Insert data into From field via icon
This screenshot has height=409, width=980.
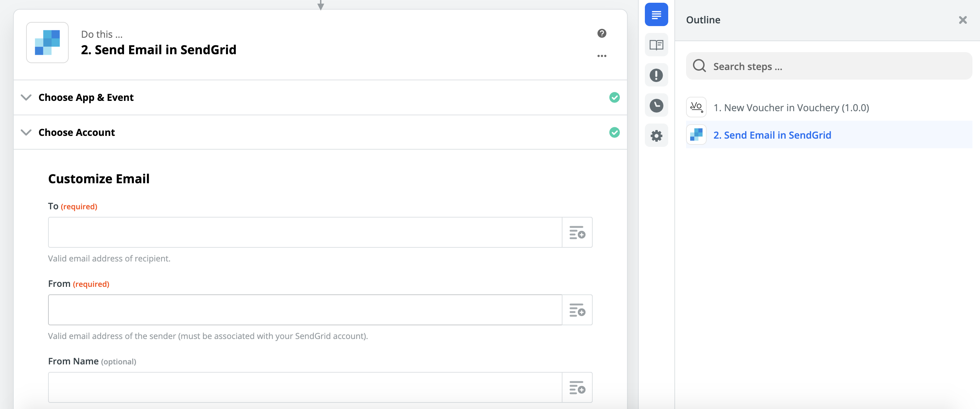click(x=577, y=310)
